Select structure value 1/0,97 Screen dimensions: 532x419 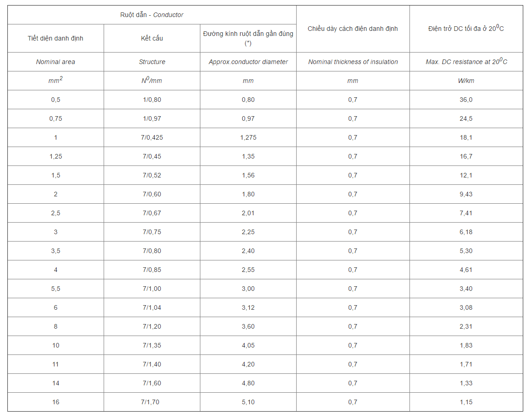pyautogui.click(x=152, y=118)
